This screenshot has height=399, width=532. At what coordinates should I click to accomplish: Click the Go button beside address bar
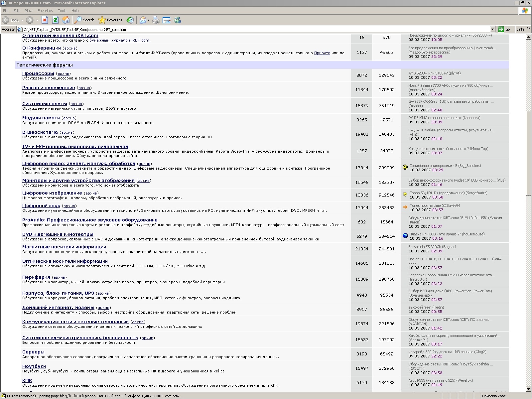coord(504,29)
